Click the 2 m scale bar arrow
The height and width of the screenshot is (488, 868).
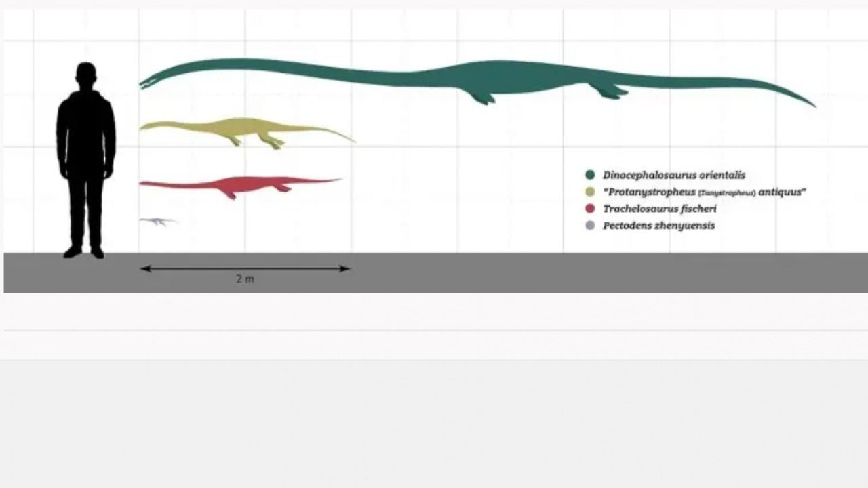[x=245, y=268]
